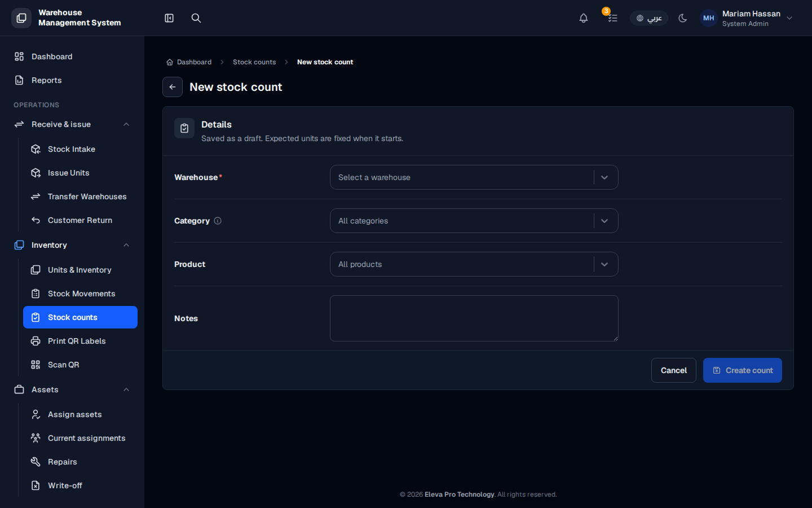Collapse the Inventory section
This screenshot has width=812, height=508.
(x=72, y=245)
